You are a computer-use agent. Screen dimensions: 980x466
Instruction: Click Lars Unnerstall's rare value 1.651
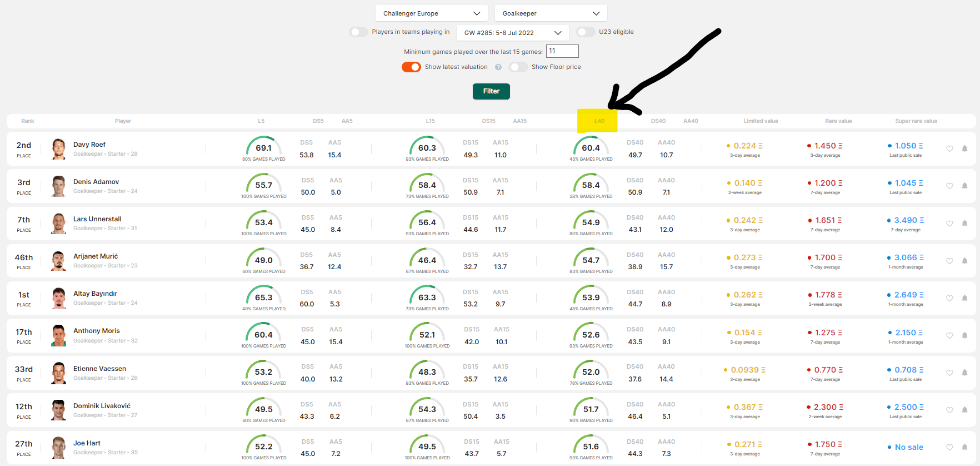[x=825, y=220]
